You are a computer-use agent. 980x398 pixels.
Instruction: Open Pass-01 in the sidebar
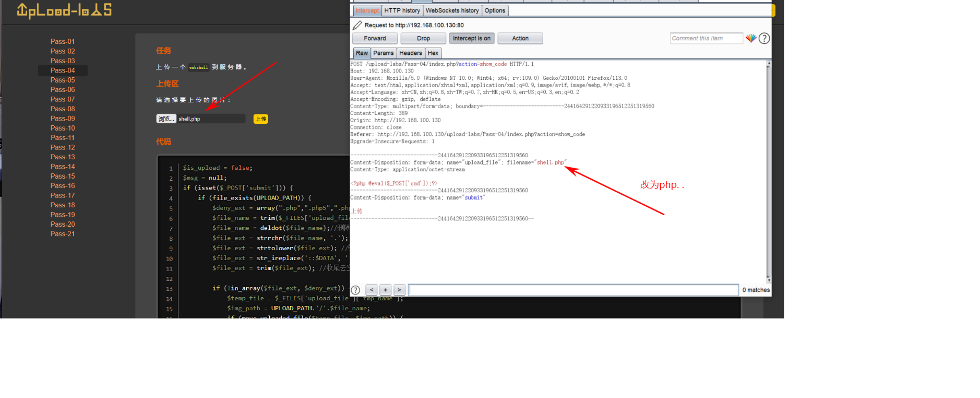pos(63,41)
